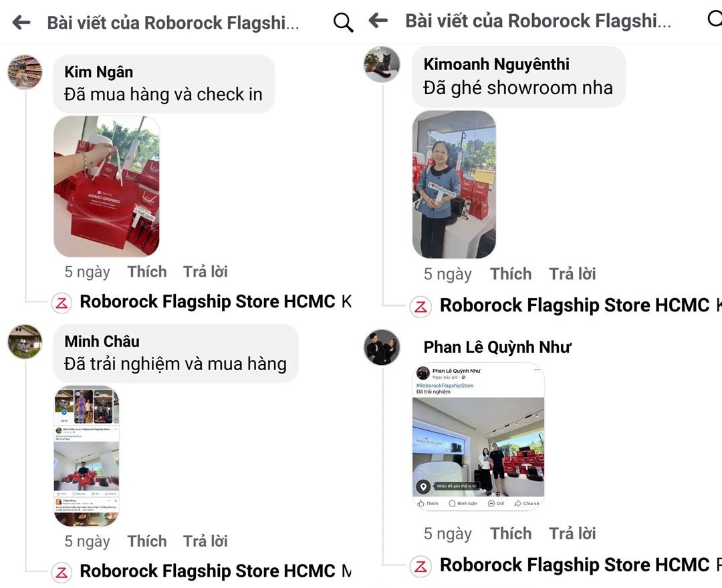Open Phan Lê Quỳnh Như's profile avatar
722x588 pixels.
click(382, 347)
